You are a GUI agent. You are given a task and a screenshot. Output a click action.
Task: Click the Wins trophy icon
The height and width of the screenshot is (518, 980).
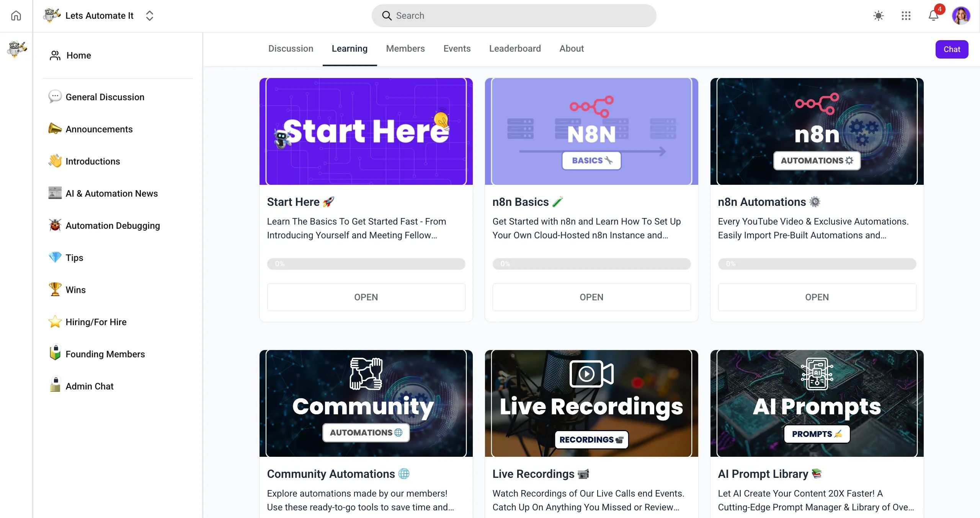pyautogui.click(x=55, y=290)
